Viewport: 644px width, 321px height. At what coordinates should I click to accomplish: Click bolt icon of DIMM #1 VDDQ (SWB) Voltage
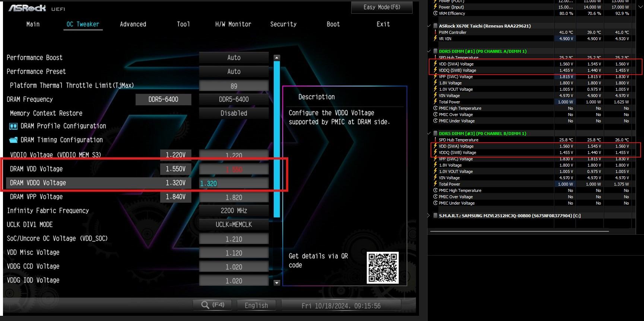[x=435, y=70]
